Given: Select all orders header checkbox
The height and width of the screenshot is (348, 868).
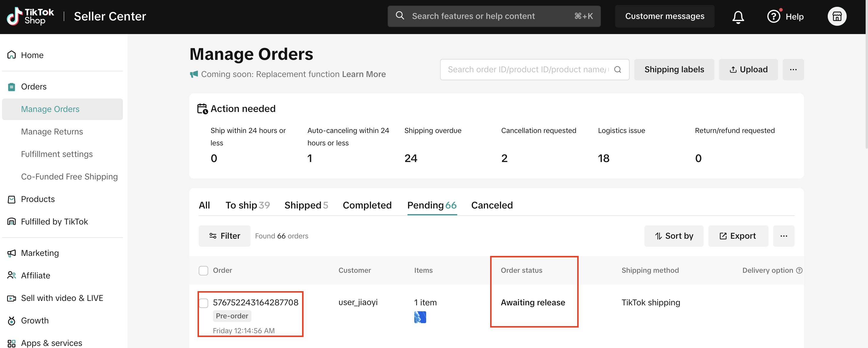Looking at the screenshot, I should pos(203,270).
